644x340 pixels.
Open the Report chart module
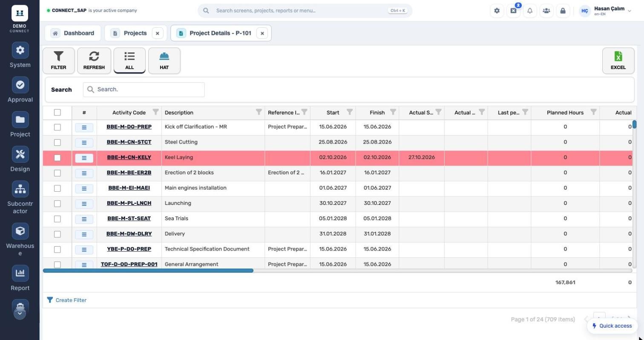coord(20,279)
